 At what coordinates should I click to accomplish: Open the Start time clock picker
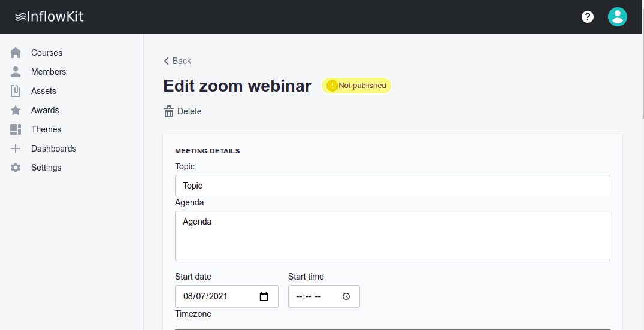pyautogui.click(x=346, y=296)
